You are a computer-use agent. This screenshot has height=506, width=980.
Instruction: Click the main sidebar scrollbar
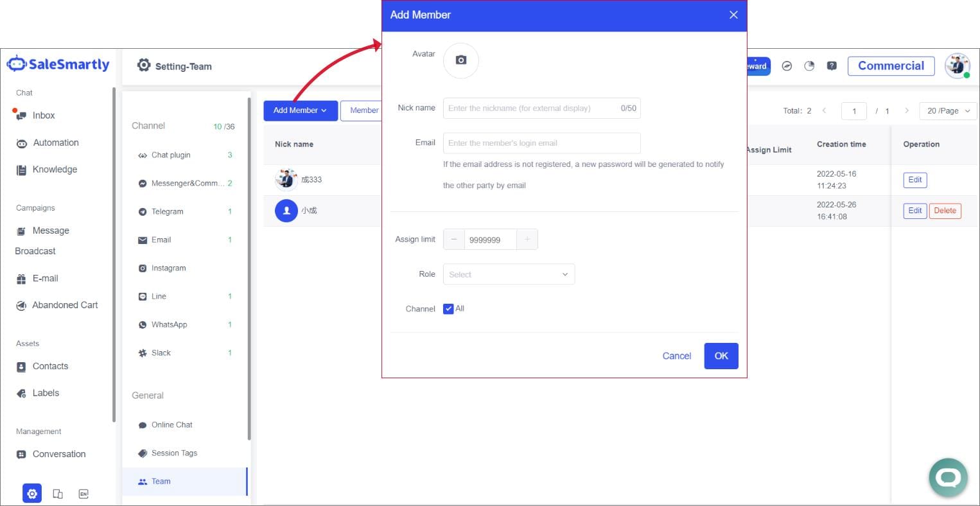(114, 254)
